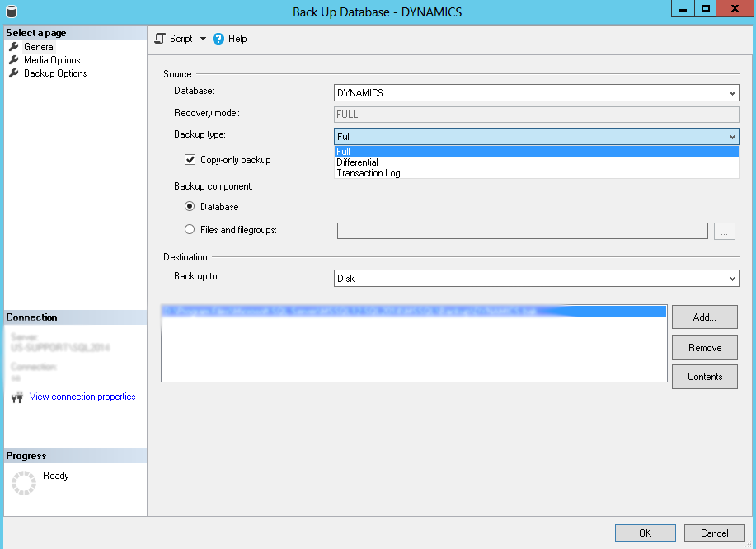The width and height of the screenshot is (756, 549).
Task: Click the Files and filegroups text field
Action: pos(522,231)
